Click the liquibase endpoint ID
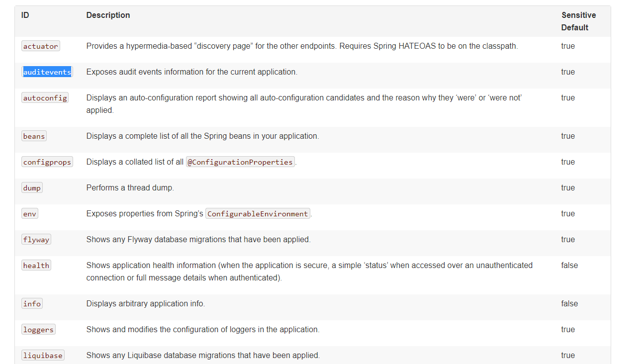 point(43,356)
